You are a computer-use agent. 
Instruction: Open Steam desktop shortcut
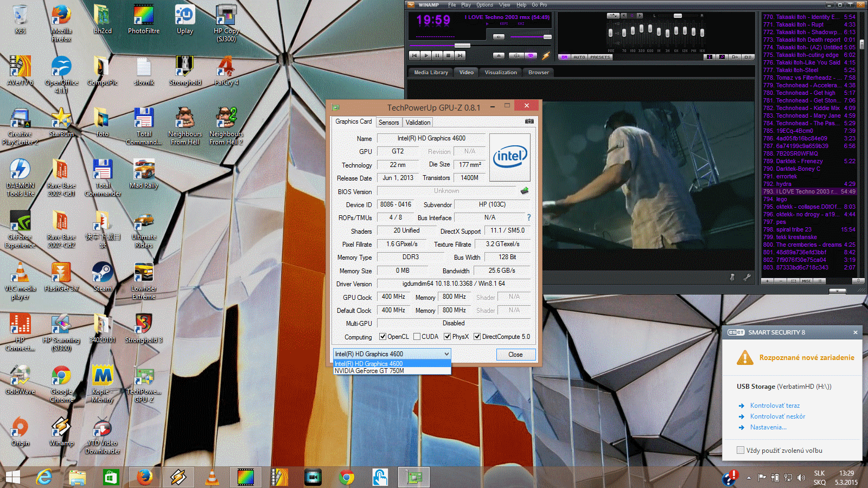[103, 277]
